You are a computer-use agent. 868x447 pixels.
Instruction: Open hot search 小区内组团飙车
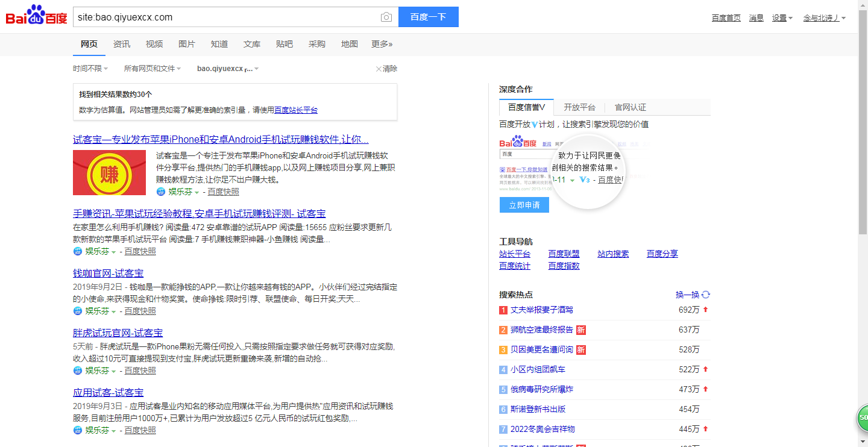tap(538, 369)
